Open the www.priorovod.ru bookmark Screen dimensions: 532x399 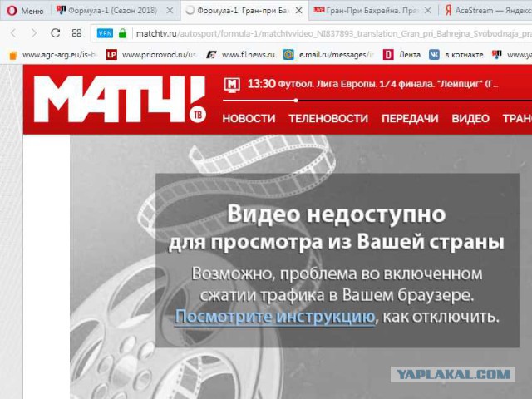[151, 55]
